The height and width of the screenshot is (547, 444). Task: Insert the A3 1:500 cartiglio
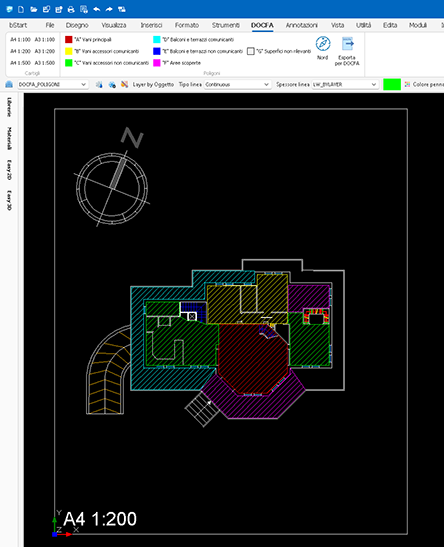click(x=45, y=63)
